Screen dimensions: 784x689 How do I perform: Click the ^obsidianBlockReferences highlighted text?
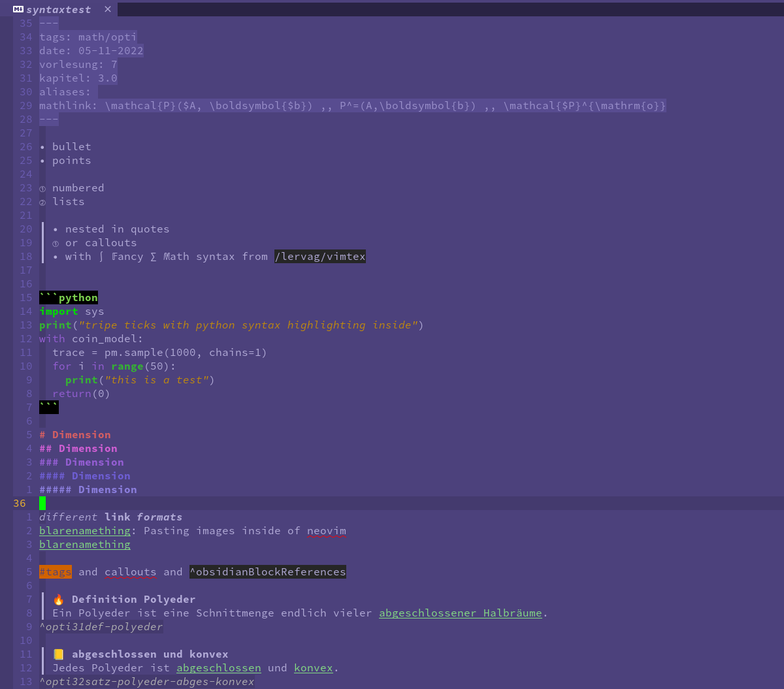click(268, 571)
